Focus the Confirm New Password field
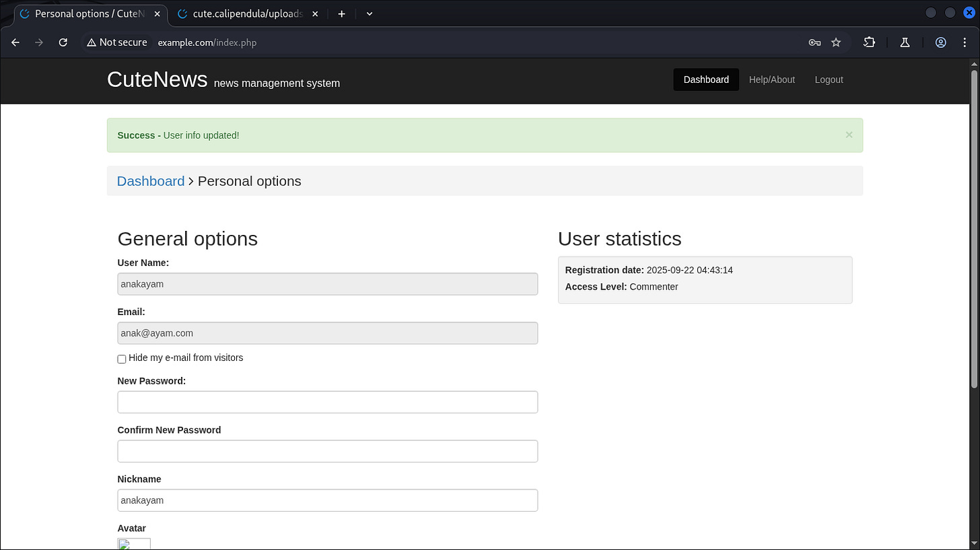Image resolution: width=980 pixels, height=550 pixels. pos(328,451)
